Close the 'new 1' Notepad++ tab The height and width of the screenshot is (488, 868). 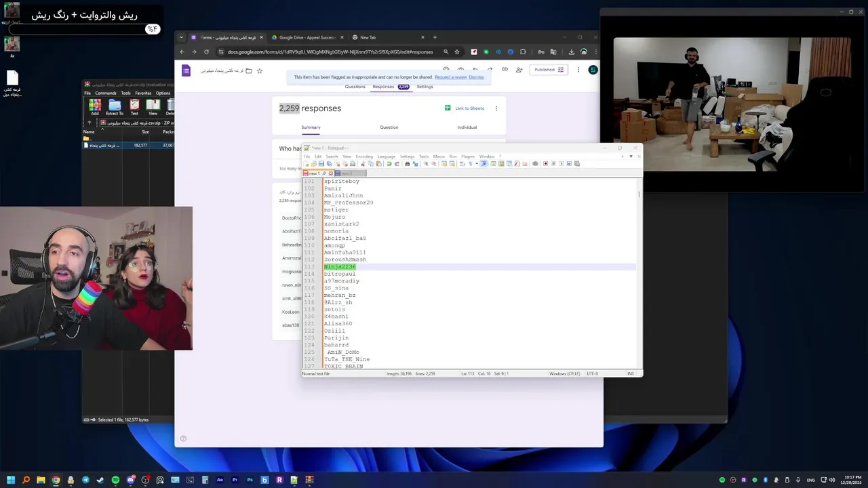click(331, 174)
